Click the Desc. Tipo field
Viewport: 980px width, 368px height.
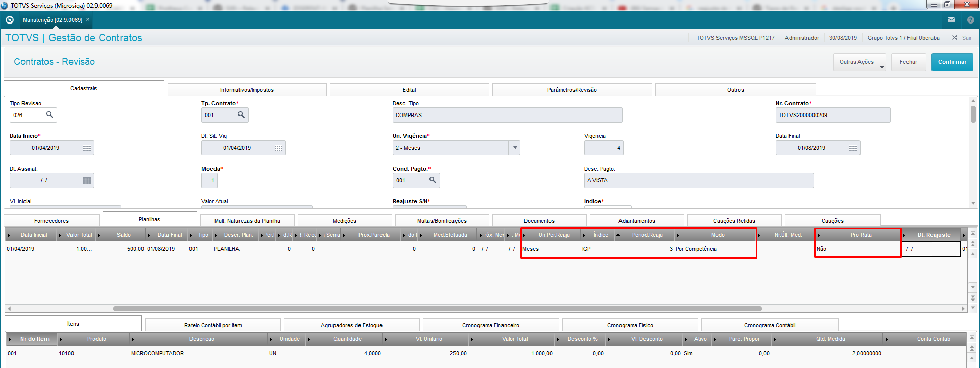(x=507, y=115)
